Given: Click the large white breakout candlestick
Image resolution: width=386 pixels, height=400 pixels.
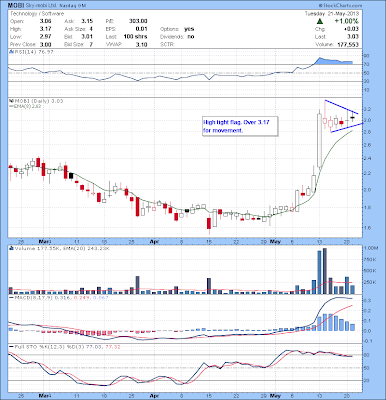Looking at the screenshot, I should [319, 140].
